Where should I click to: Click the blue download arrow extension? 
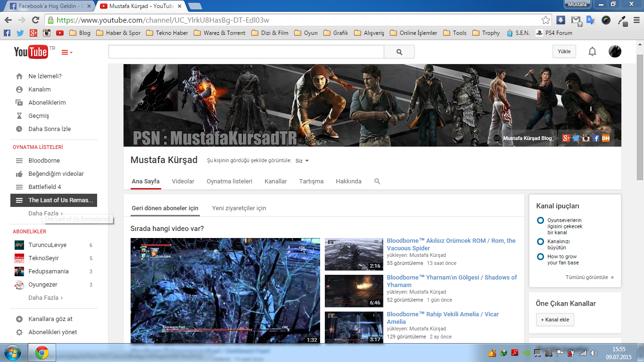click(x=561, y=20)
